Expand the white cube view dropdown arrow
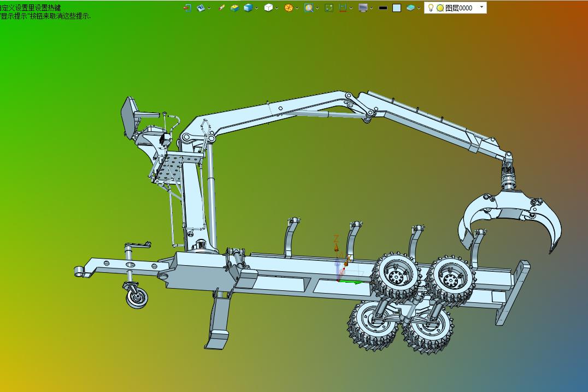 (x=277, y=8)
